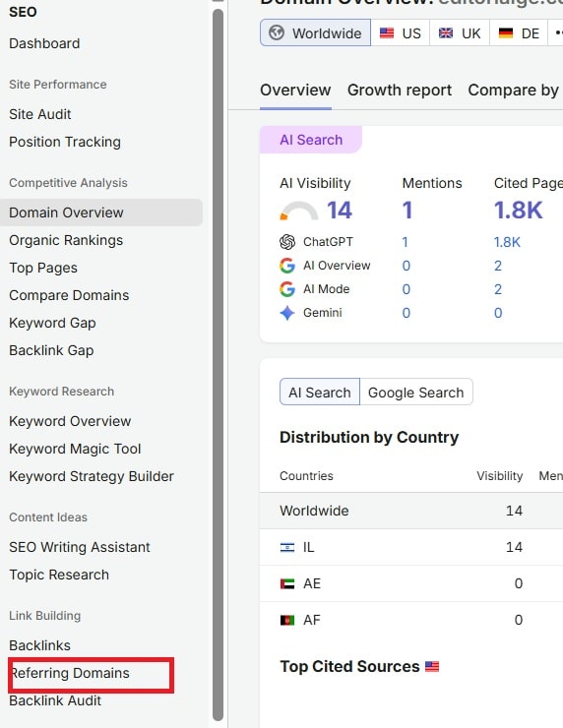
Task: Click Gemini cited pages 0
Action: pos(498,313)
